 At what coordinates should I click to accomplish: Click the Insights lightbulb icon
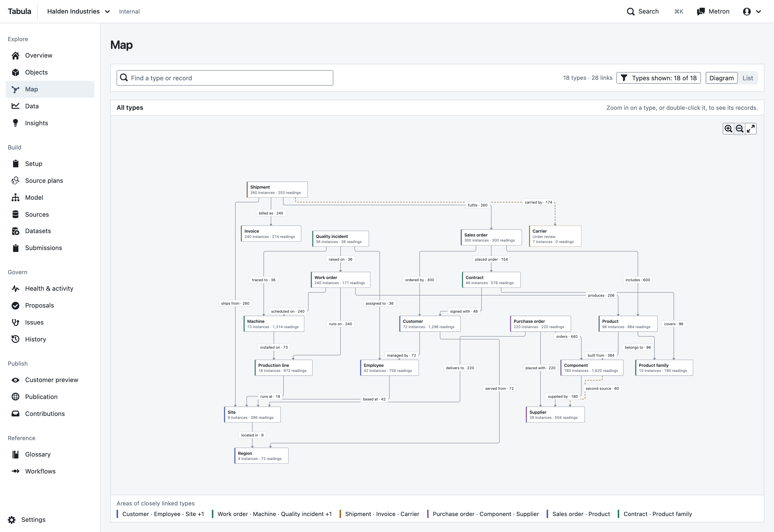(x=15, y=123)
